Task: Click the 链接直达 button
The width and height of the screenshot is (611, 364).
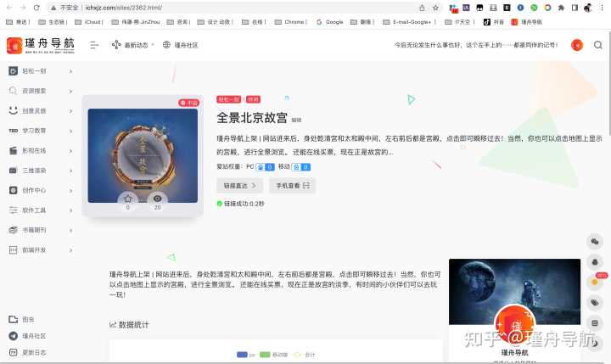Action: click(239, 186)
